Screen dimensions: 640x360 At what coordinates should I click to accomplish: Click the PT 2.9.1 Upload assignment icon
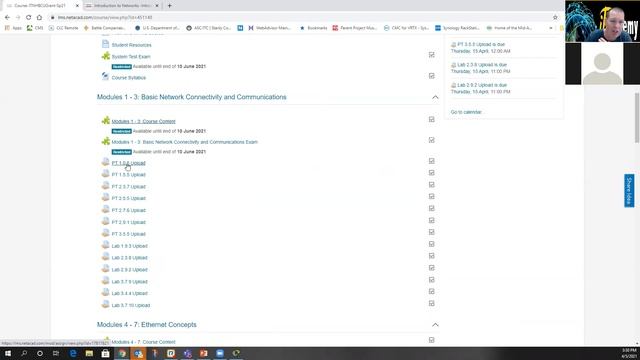pyautogui.click(x=106, y=221)
